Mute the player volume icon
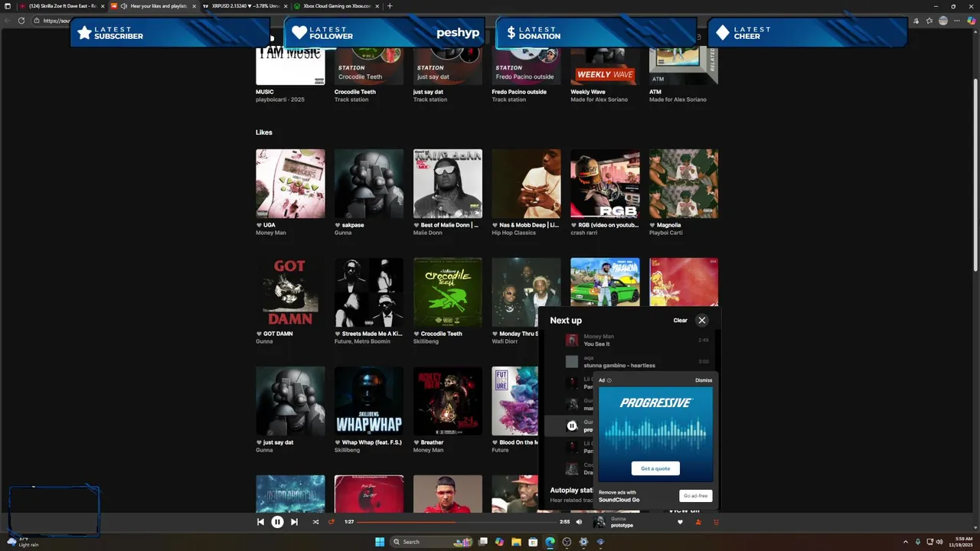The width and height of the screenshot is (980, 551). coord(579,522)
